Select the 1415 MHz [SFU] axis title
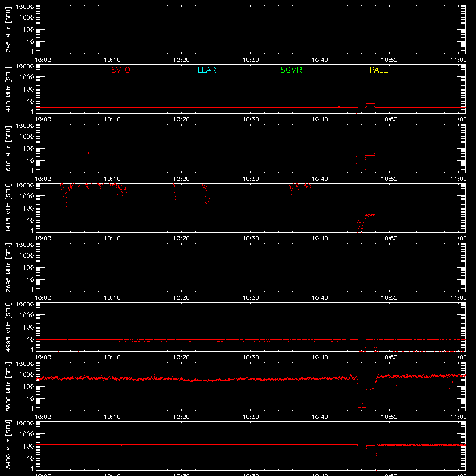Viewport: 476px width, 476px height. click(8, 208)
